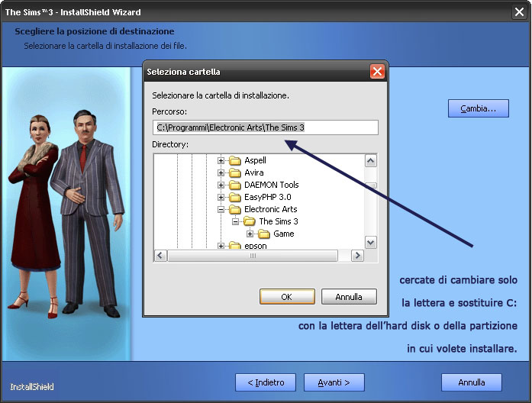532x403 pixels.
Task: Click the Aspell folder icon
Action: pos(235,160)
